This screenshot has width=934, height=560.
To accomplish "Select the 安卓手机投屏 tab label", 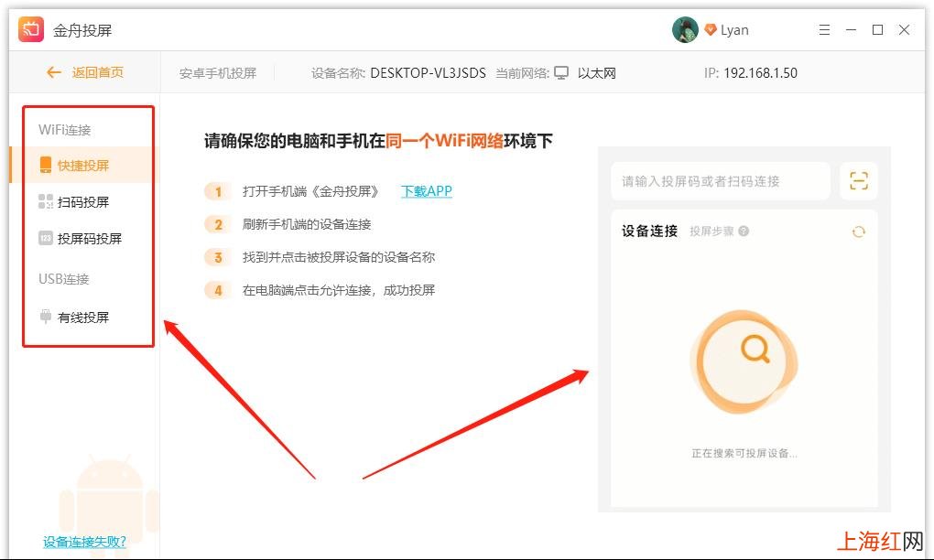I will 217,73.
